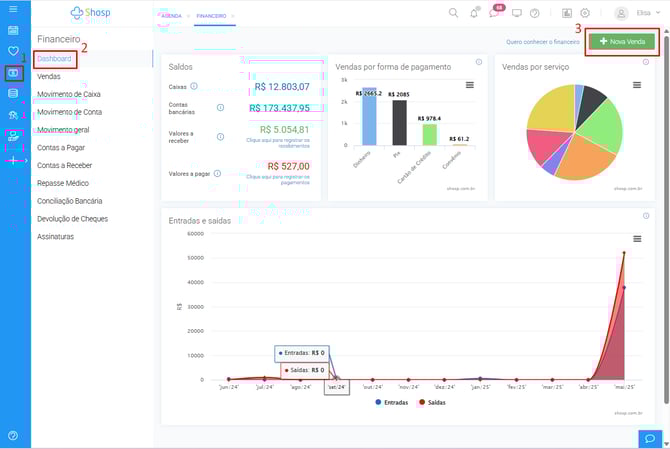
Task: Open the calendar icon in left sidebar
Action: click(x=13, y=30)
